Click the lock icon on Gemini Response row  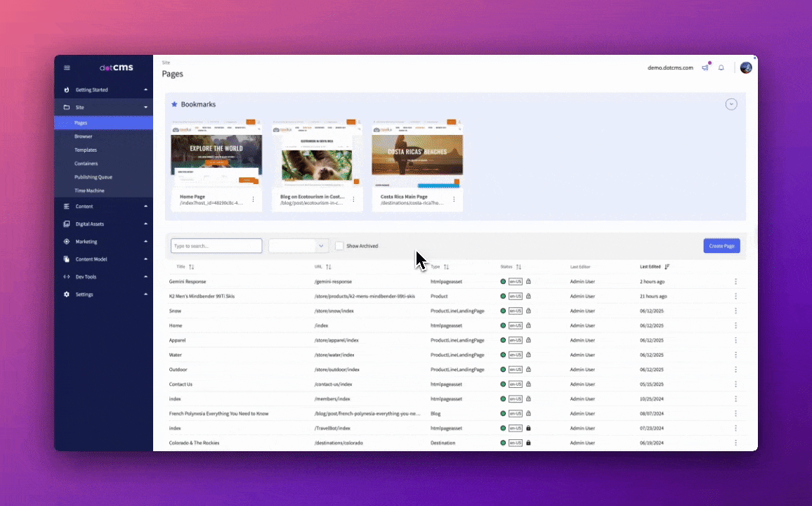coord(528,281)
